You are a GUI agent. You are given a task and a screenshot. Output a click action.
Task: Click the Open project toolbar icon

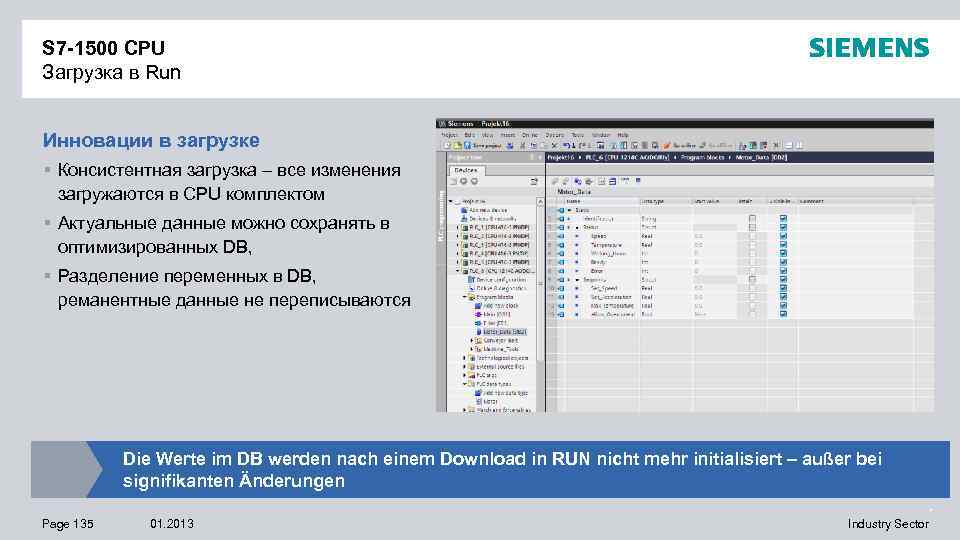point(457,146)
